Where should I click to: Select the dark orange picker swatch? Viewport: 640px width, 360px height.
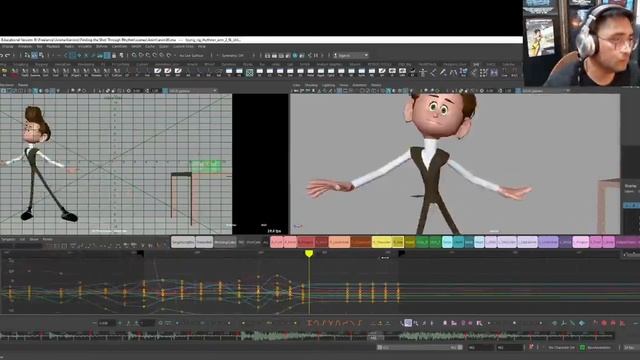(x=361, y=242)
